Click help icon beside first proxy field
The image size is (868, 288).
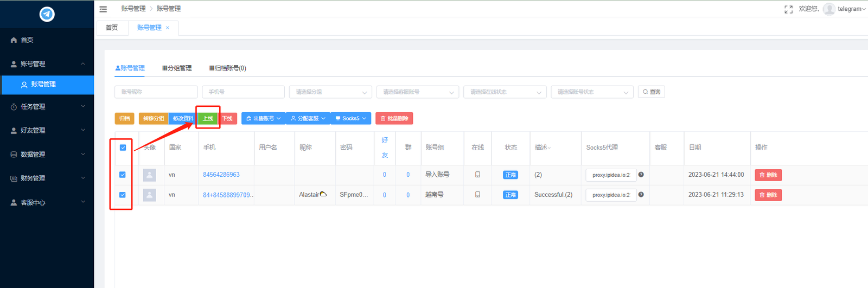tap(641, 175)
